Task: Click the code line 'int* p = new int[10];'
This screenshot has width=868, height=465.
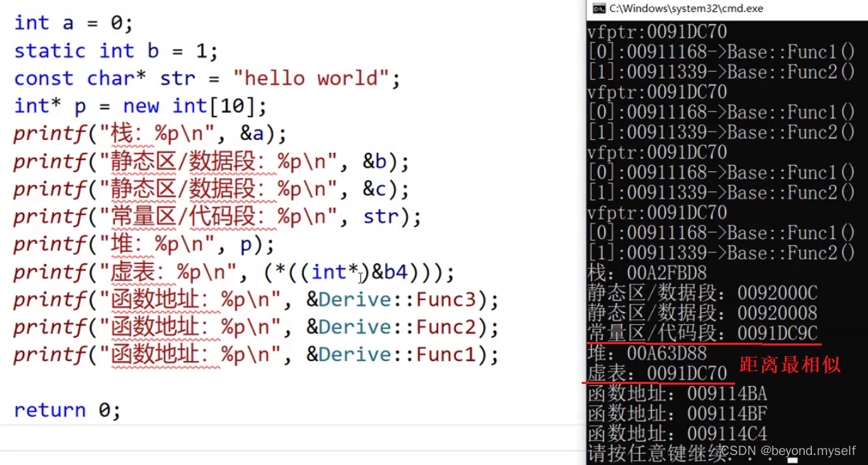Action: tap(141, 107)
